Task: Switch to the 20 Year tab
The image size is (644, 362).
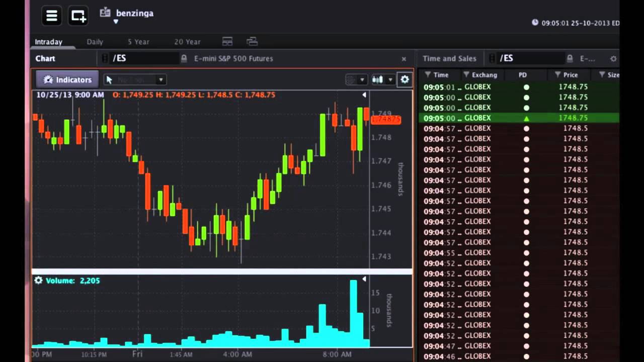Action: pos(187,42)
